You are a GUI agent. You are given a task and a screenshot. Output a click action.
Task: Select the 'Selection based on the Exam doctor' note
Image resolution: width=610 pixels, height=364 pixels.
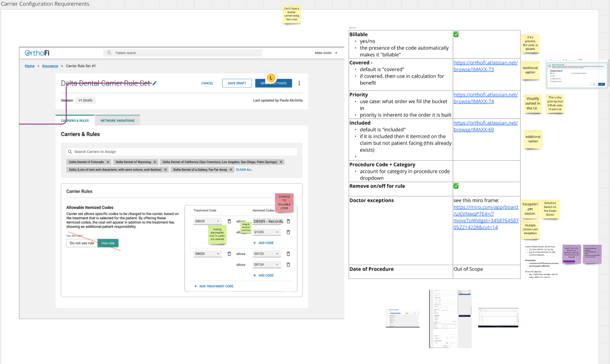click(550, 209)
